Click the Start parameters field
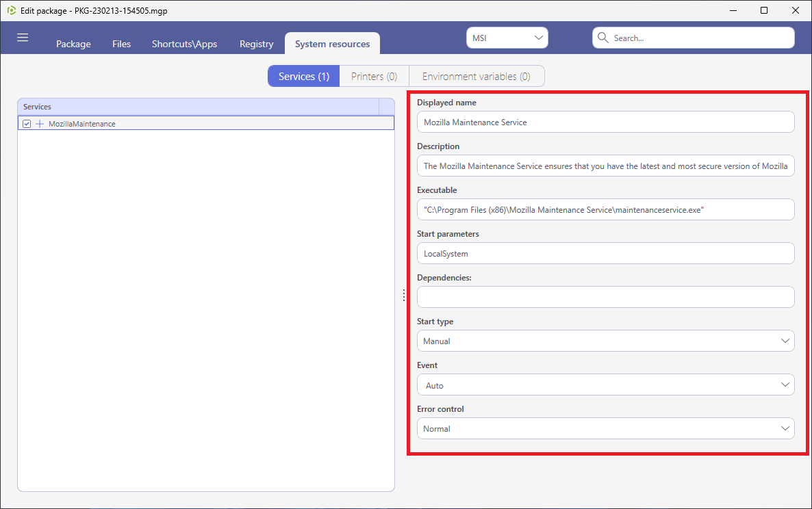The width and height of the screenshot is (812, 509). coord(605,253)
